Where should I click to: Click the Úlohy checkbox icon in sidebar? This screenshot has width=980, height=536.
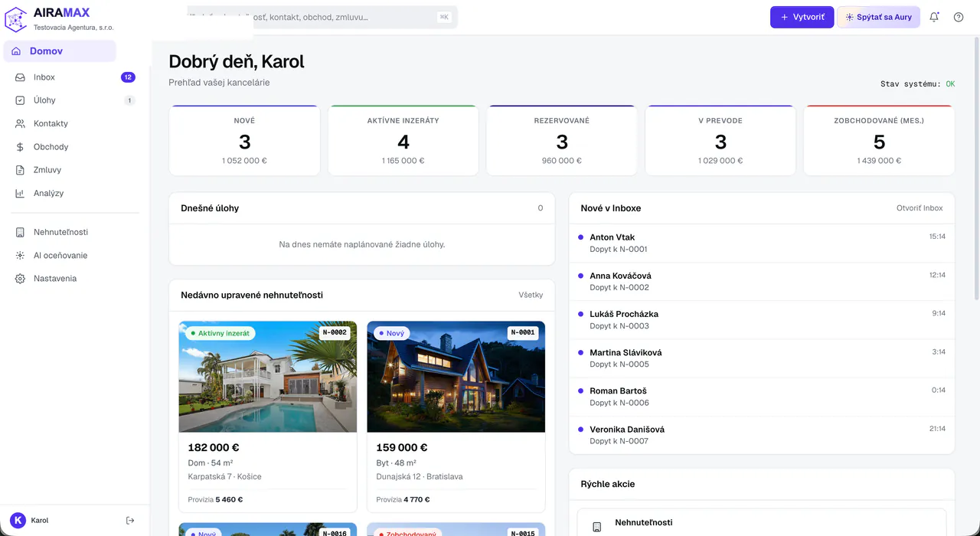[x=20, y=100]
